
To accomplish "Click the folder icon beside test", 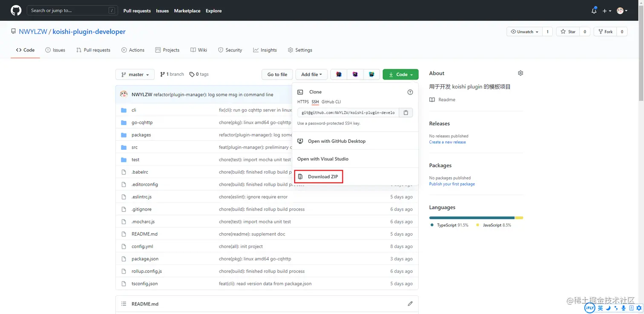I will [124, 160].
